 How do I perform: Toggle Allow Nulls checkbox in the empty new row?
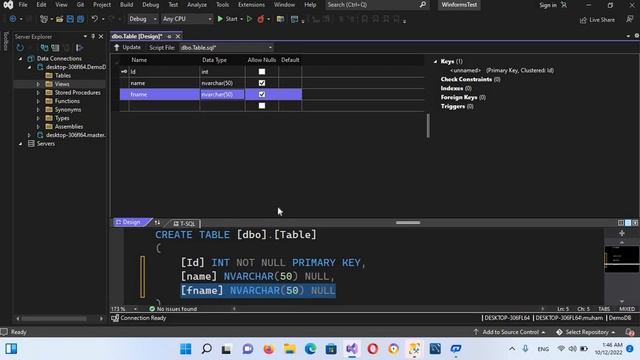262,106
